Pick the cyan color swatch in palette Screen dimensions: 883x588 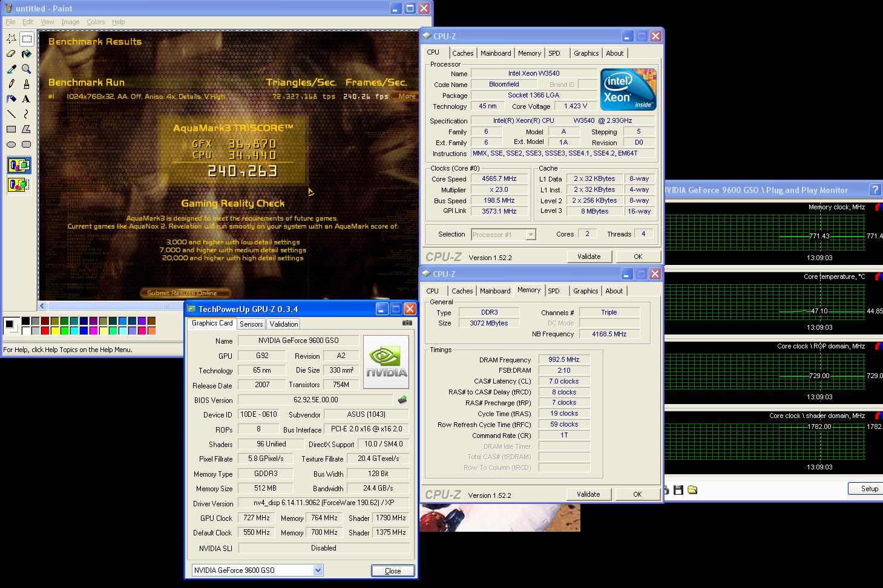point(74,331)
